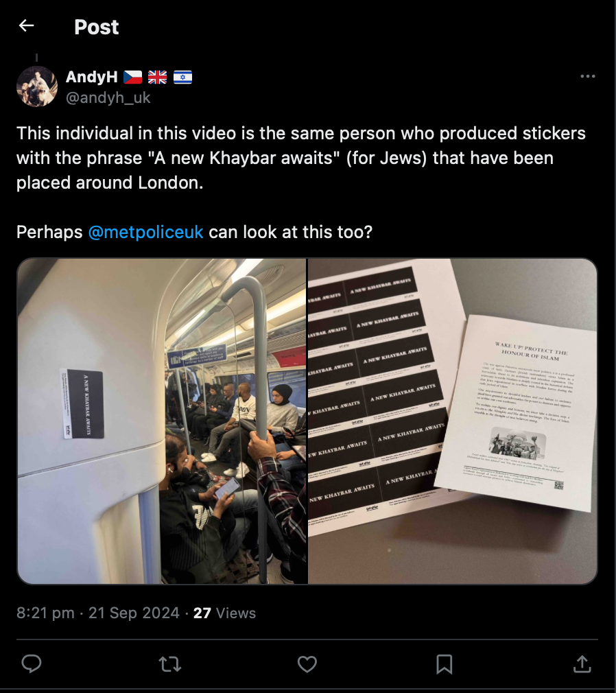Click the Post header title
Viewport: 616px width, 693px height.
96,27
